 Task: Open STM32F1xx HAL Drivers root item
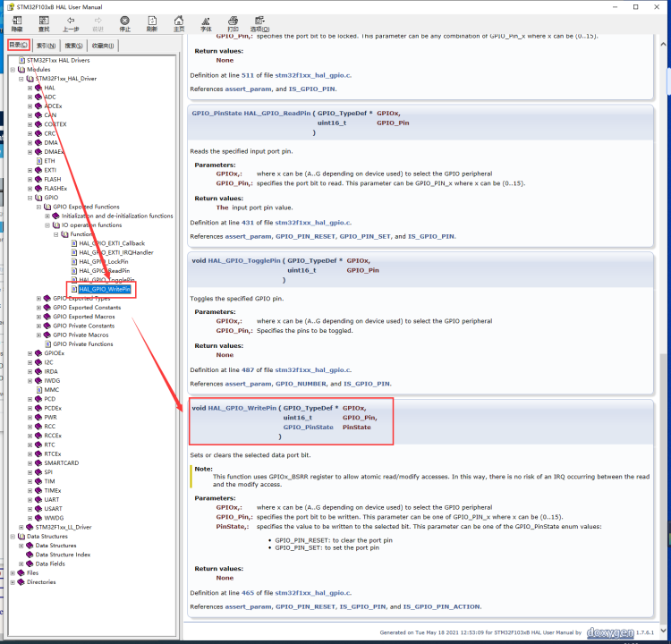(58, 60)
